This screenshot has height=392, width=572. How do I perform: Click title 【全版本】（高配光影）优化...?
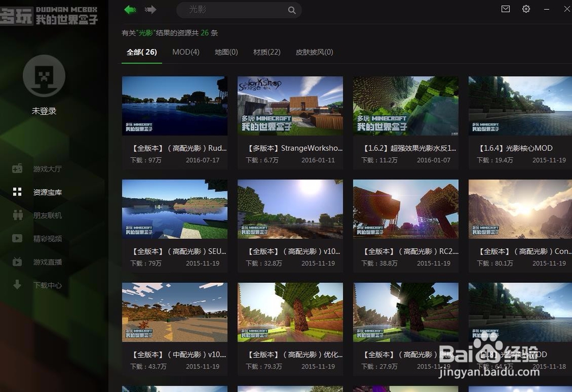tap(294, 354)
